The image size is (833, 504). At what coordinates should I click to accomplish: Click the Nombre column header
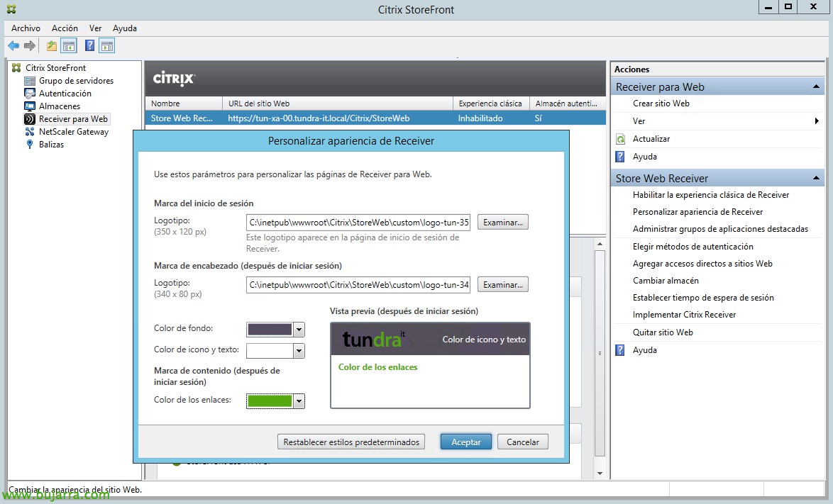click(x=184, y=103)
